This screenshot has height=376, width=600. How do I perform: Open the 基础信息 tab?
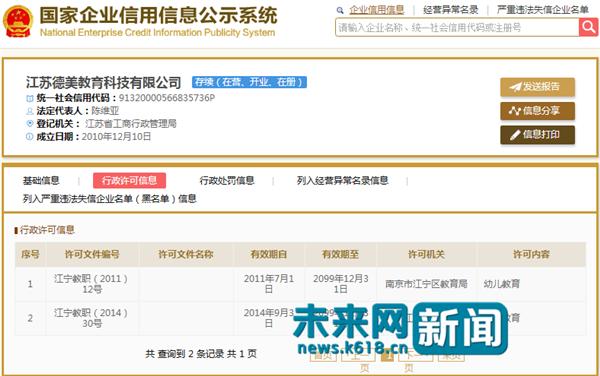41,181
